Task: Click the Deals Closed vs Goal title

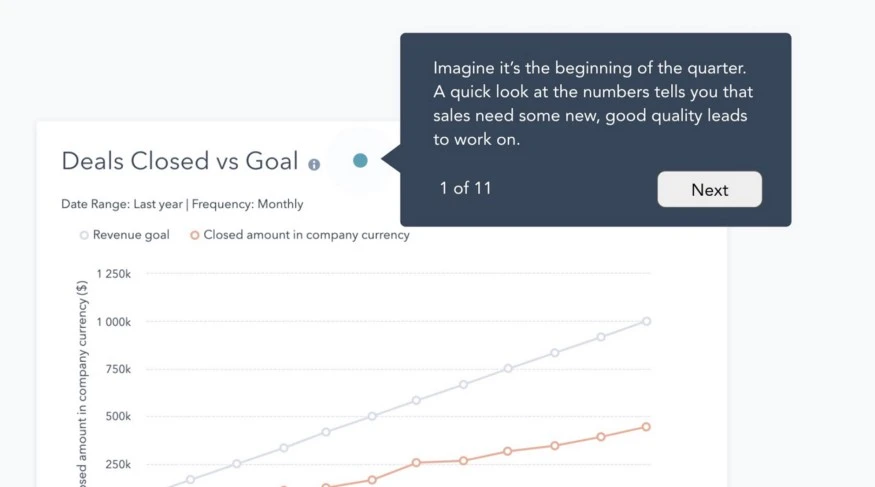Action: pos(180,161)
